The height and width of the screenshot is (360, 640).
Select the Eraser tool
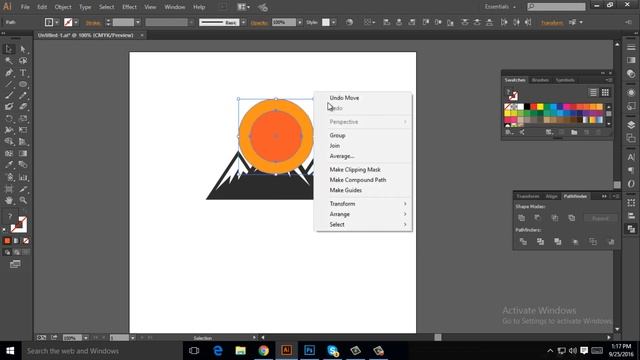(23, 107)
